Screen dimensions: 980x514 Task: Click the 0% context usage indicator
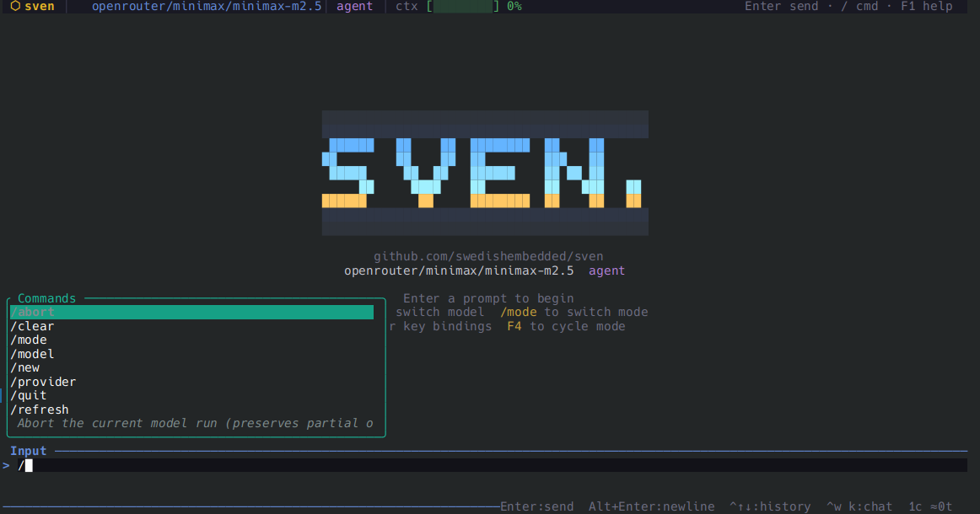tap(515, 7)
